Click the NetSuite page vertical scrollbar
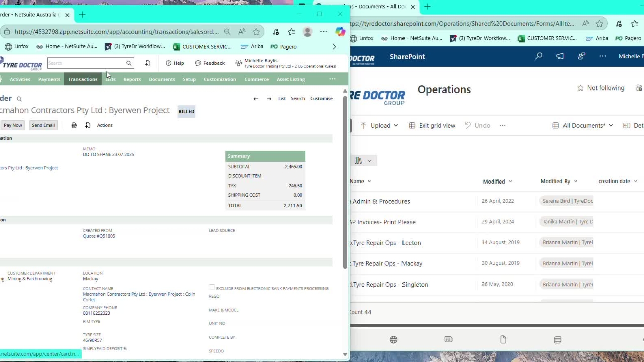This screenshot has width=644, height=362. pos(345,181)
